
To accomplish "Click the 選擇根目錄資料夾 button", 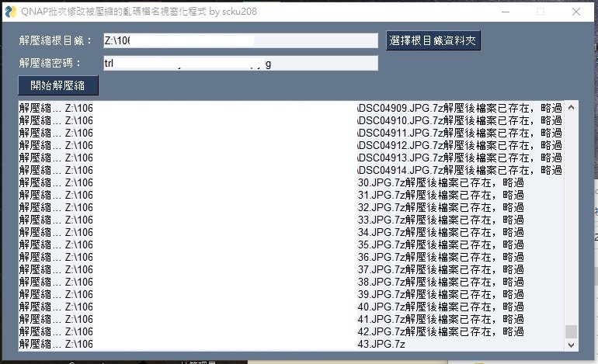I will [433, 40].
